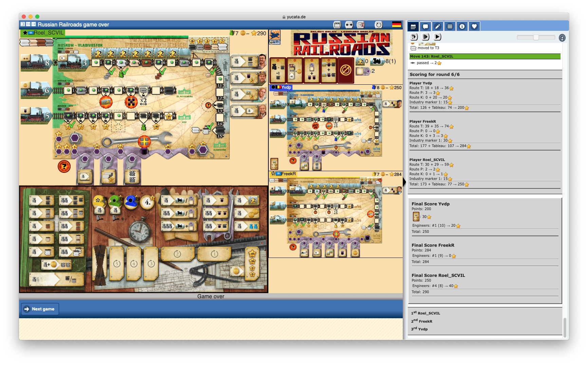The height and width of the screenshot is (365, 588).
Task: Click the number 6 locomotive on Roel_SCVIL's board
Action: pyautogui.click(x=36, y=90)
